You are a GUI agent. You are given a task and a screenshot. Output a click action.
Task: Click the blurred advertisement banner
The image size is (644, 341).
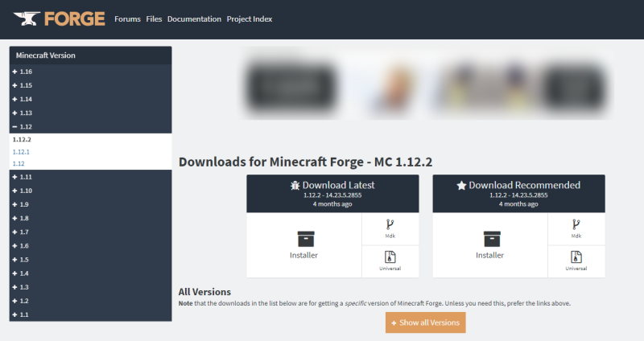tap(427, 84)
